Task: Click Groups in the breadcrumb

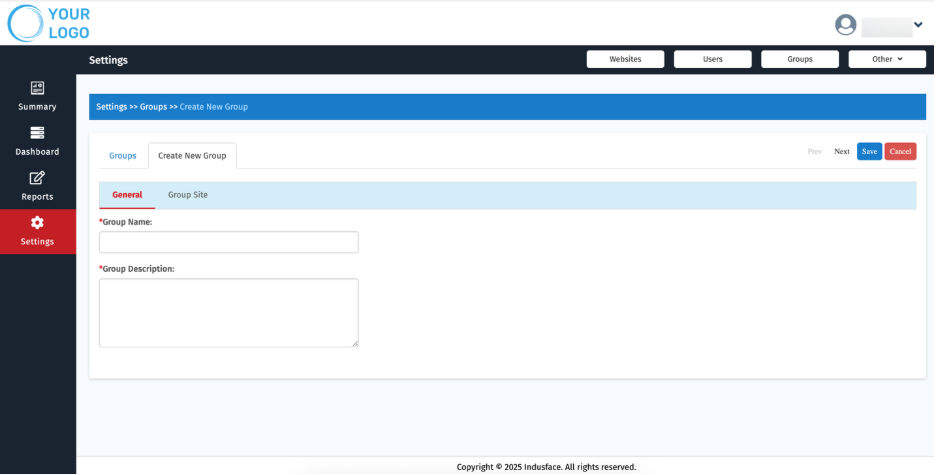Action: click(153, 107)
